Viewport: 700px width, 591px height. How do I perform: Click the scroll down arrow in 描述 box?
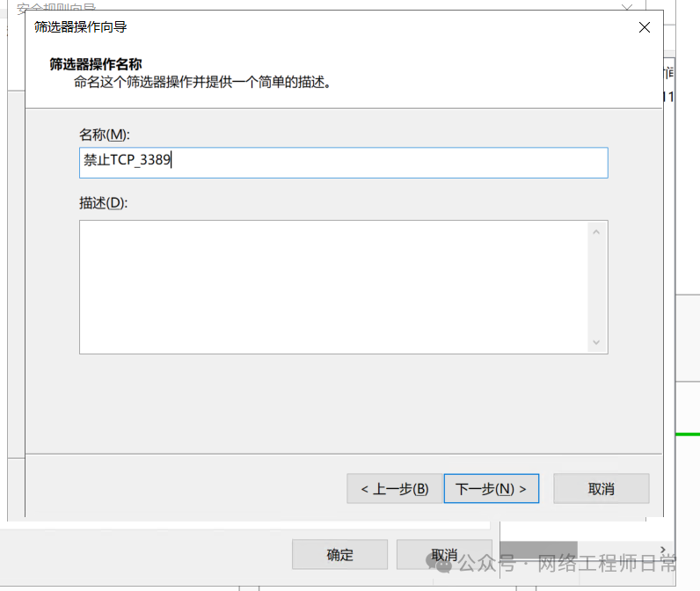click(596, 342)
